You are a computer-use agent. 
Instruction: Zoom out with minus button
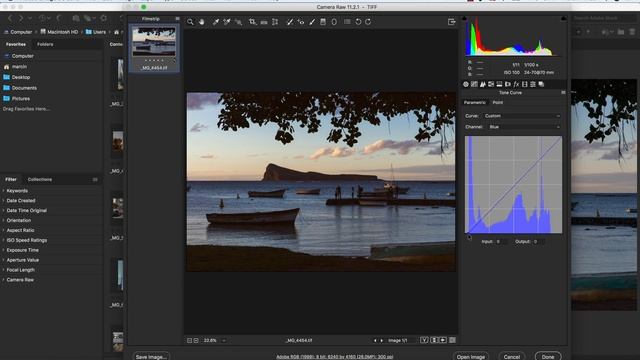[x=189, y=340]
